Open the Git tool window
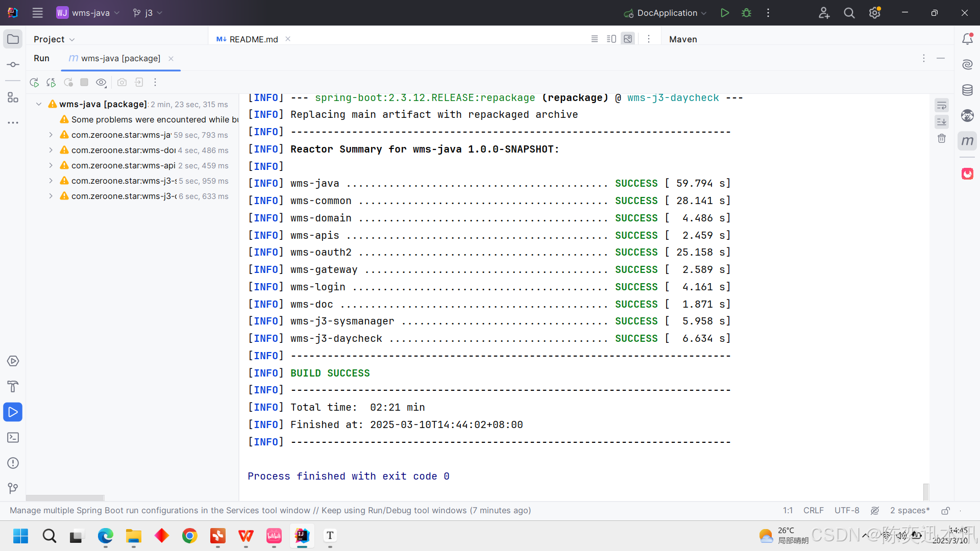Viewport: 980px width, 551px height. coord(13,488)
